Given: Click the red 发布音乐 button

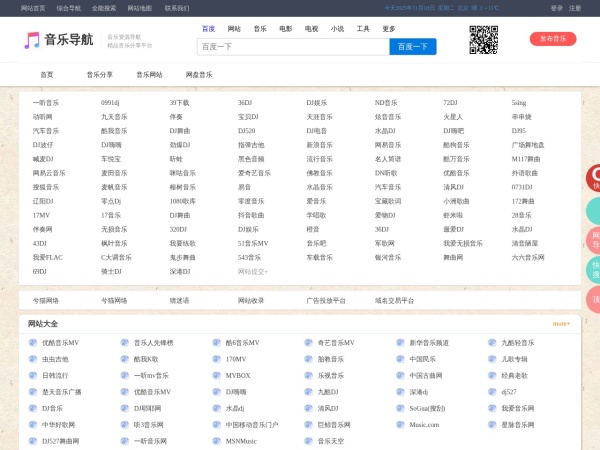Looking at the screenshot, I should [553, 39].
